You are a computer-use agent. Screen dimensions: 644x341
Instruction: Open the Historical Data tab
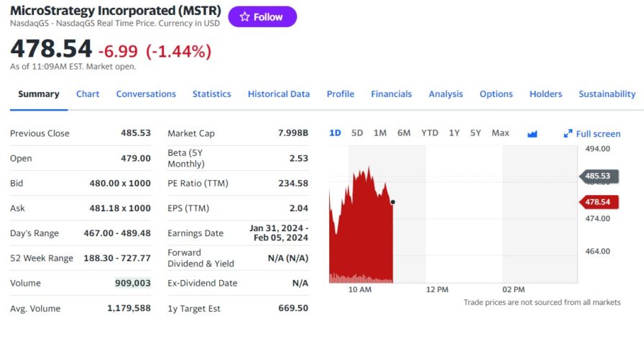click(279, 94)
